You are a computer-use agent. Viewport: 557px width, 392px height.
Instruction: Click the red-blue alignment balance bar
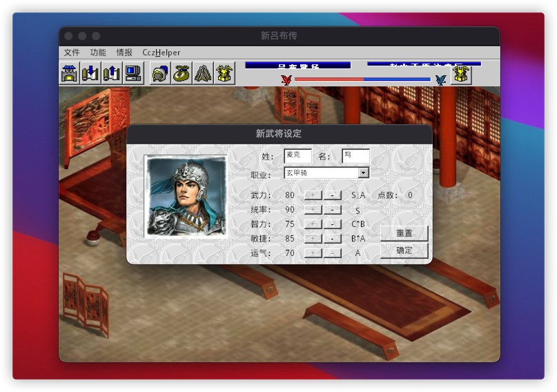[x=362, y=79]
